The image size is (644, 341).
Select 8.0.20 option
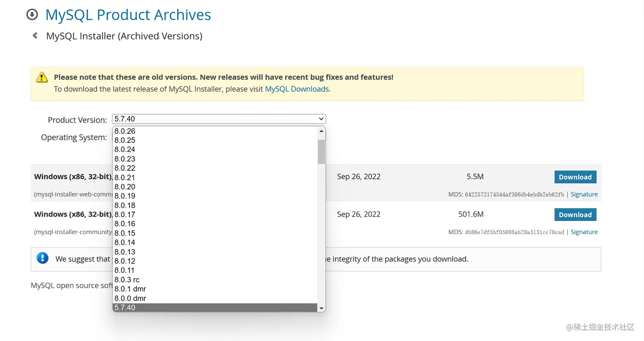215,187
